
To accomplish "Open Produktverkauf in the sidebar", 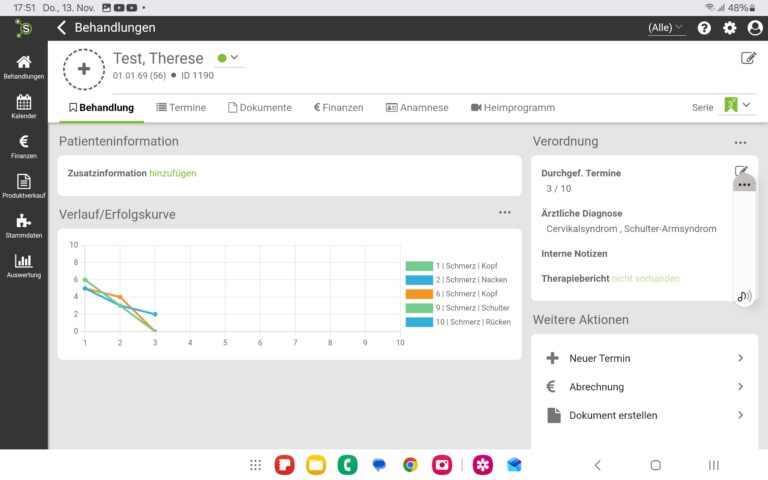I will tap(23, 186).
